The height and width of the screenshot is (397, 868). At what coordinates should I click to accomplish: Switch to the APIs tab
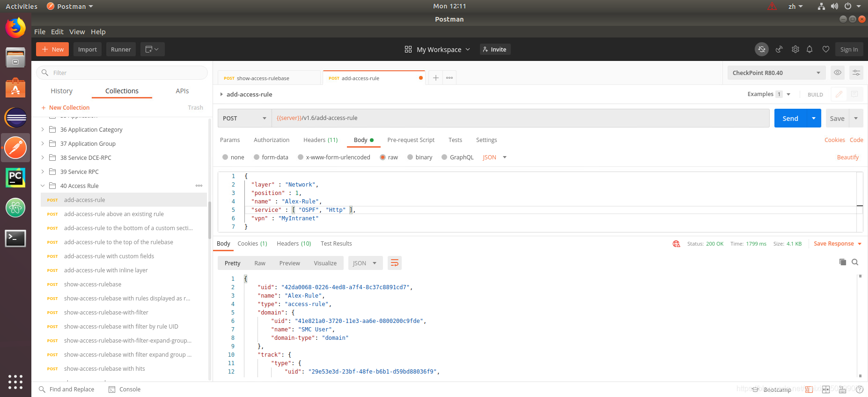coord(182,91)
